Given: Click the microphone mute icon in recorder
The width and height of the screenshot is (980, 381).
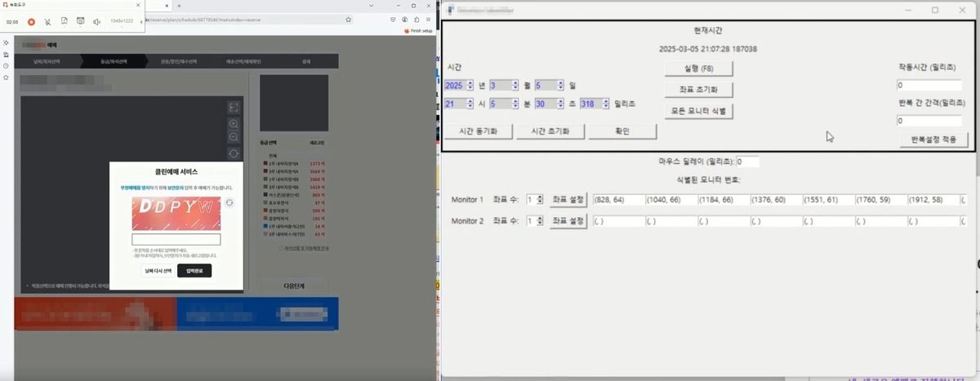Looking at the screenshot, I should pyautogui.click(x=47, y=22).
